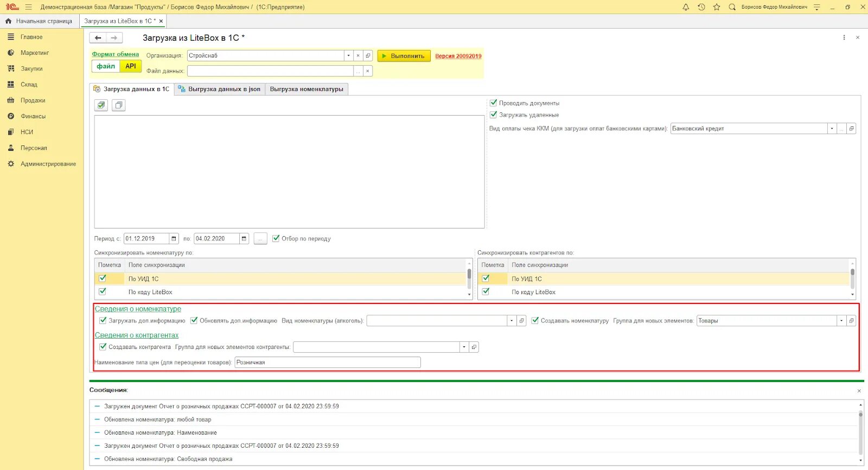Click the Выполнить button

(404, 56)
